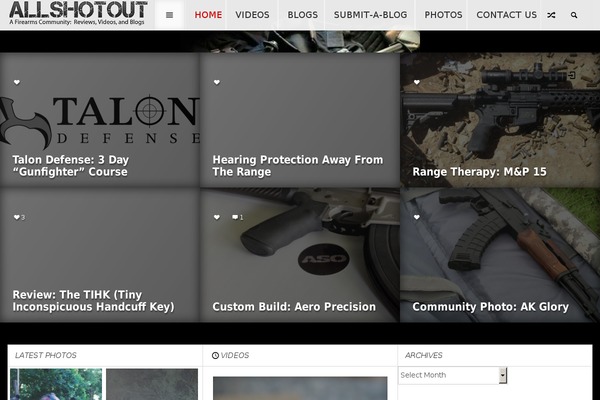Open Review: The TIHK handcuff key article
This screenshot has height=400, width=600.
(93, 301)
